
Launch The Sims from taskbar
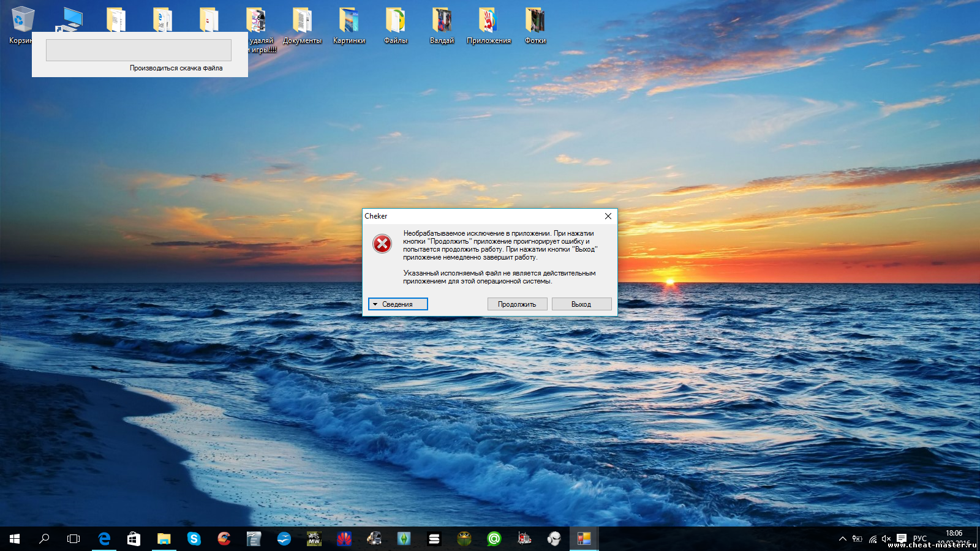point(404,539)
